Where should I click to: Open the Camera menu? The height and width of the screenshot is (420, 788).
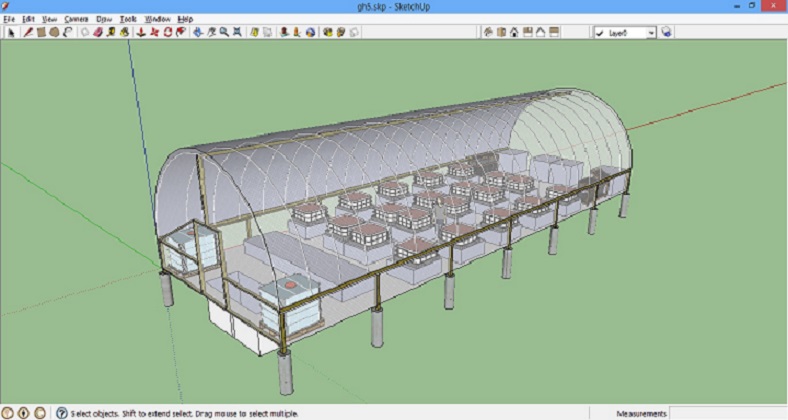click(76, 19)
